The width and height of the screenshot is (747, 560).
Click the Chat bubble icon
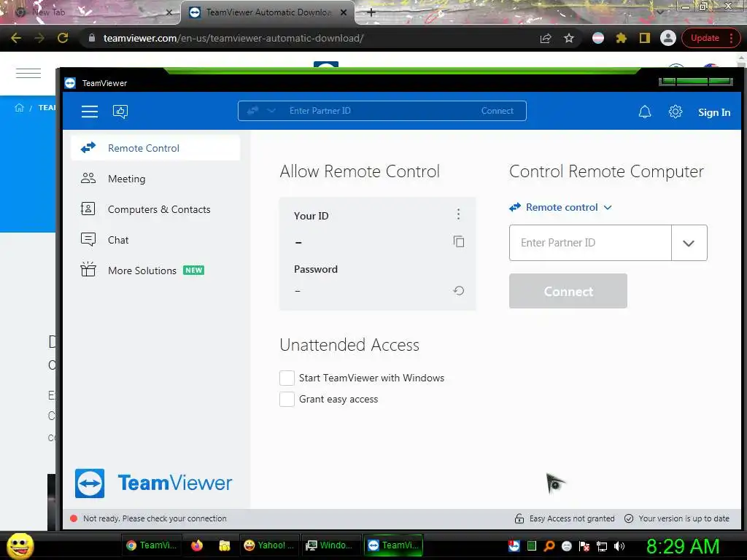pyautogui.click(x=88, y=239)
